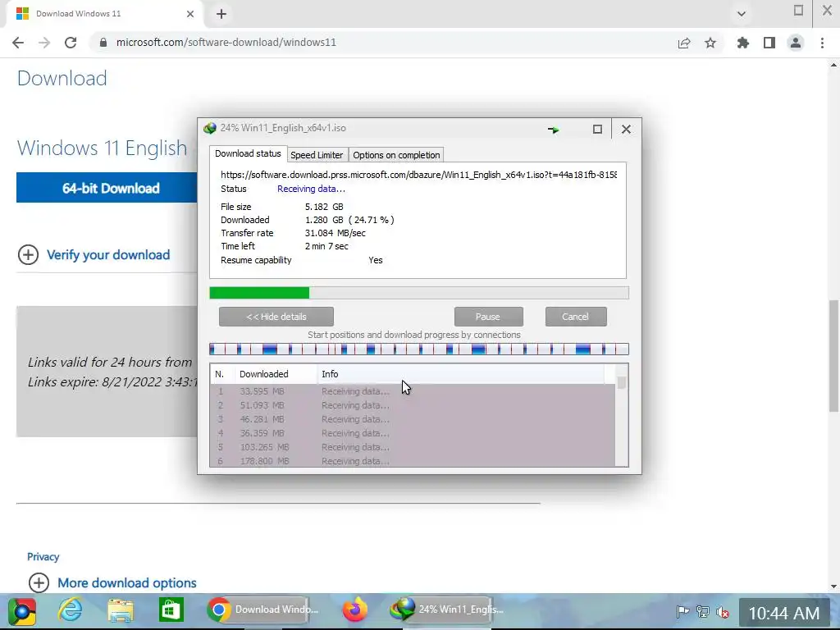Open the Privacy link
The width and height of the screenshot is (840, 630).
click(43, 557)
